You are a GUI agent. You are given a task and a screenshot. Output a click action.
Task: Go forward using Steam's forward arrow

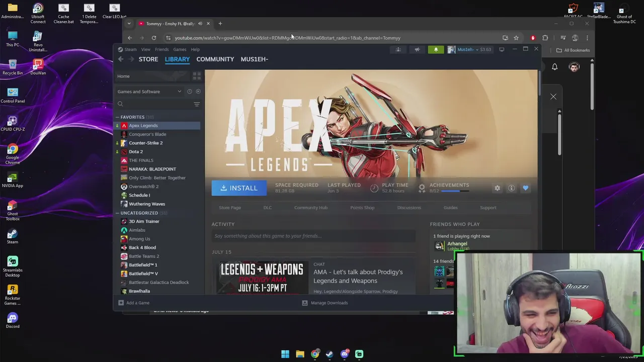pos(131,59)
